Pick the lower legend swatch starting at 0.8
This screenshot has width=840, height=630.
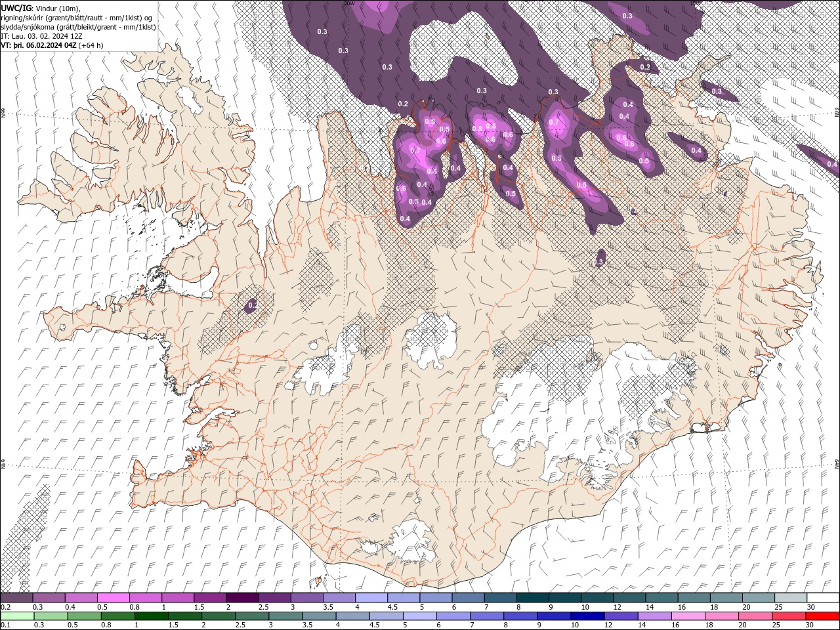tap(117, 616)
